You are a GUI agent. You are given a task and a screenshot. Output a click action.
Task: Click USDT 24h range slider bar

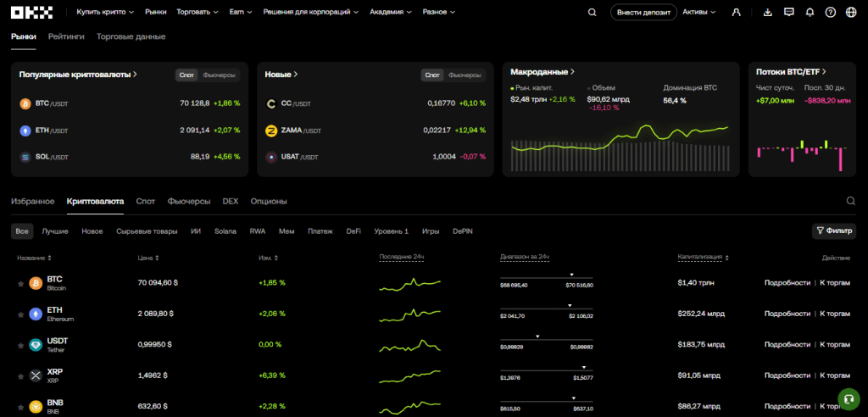click(x=547, y=340)
